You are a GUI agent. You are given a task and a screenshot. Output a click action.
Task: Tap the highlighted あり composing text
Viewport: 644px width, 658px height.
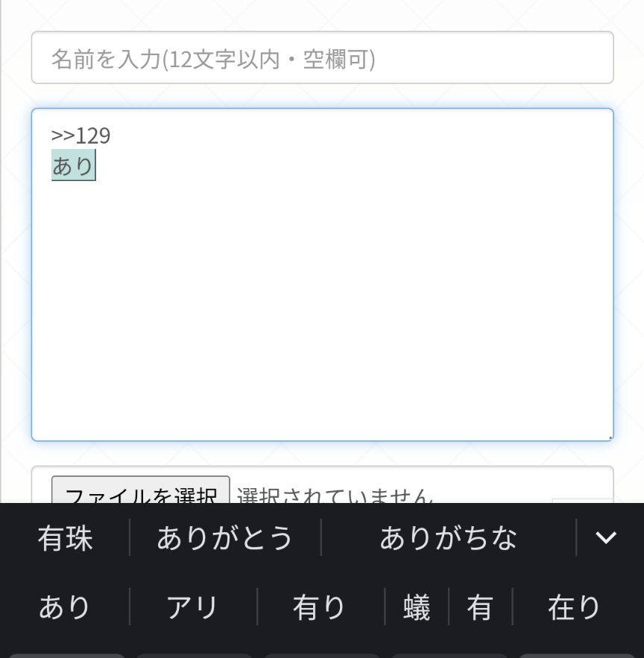[73, 165]
